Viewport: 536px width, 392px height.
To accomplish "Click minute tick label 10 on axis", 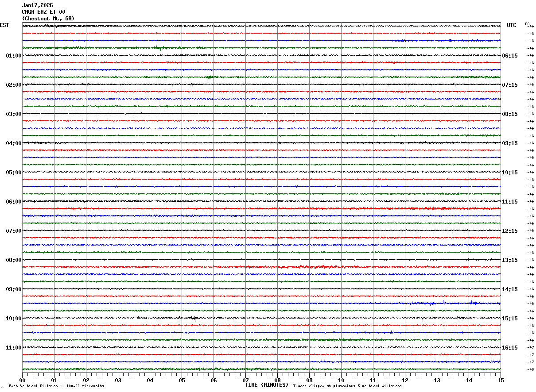I will pos(341,380).
